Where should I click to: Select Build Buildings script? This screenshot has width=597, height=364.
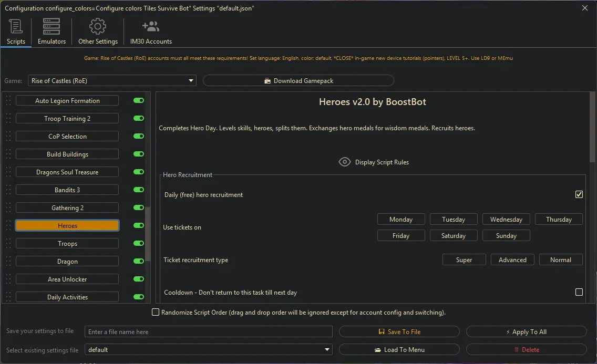(67, 154)
